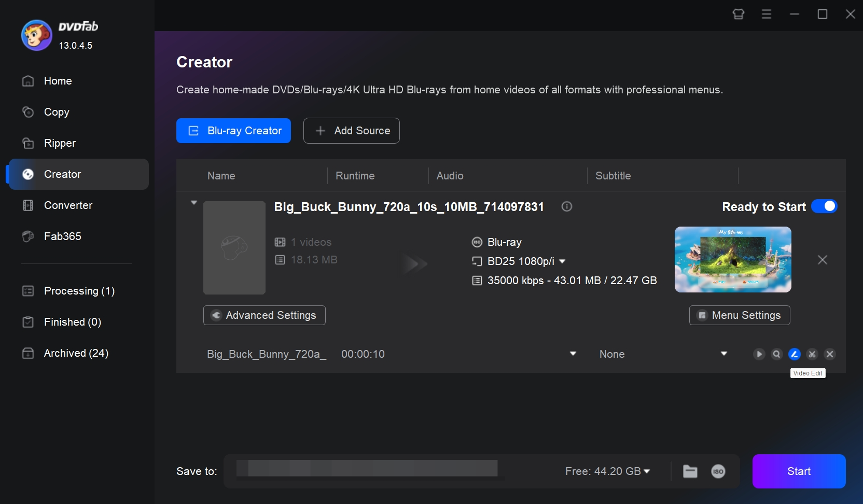Click the Blu-ray menu template thumbnail
Viewport: 863px width, 504px height.
733,259
